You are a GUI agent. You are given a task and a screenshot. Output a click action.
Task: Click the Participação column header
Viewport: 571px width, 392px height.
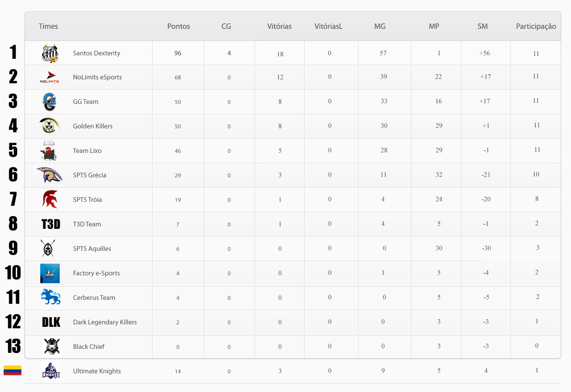[536, 26]
